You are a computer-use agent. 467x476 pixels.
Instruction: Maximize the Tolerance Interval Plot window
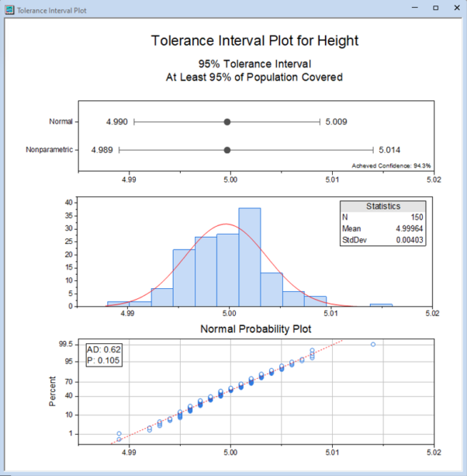click(x=435, y=8)
